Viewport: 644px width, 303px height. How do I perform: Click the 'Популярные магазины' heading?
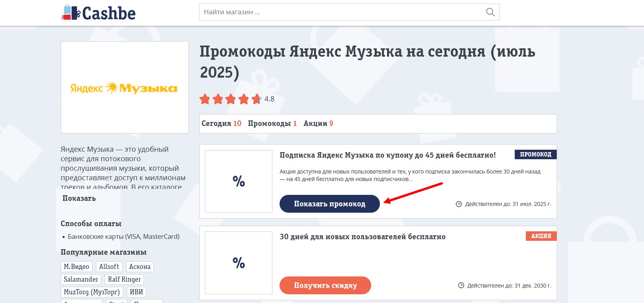[103, 252]
